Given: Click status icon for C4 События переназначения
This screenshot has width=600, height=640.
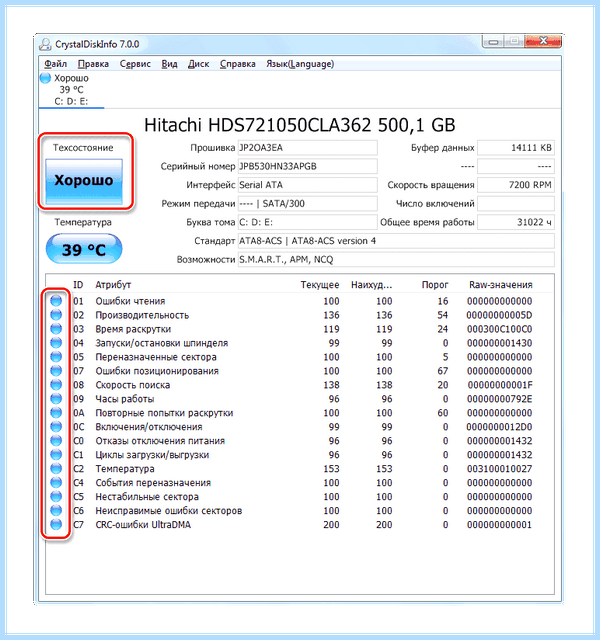Looking at the screenshot, I should coord(56,482).
